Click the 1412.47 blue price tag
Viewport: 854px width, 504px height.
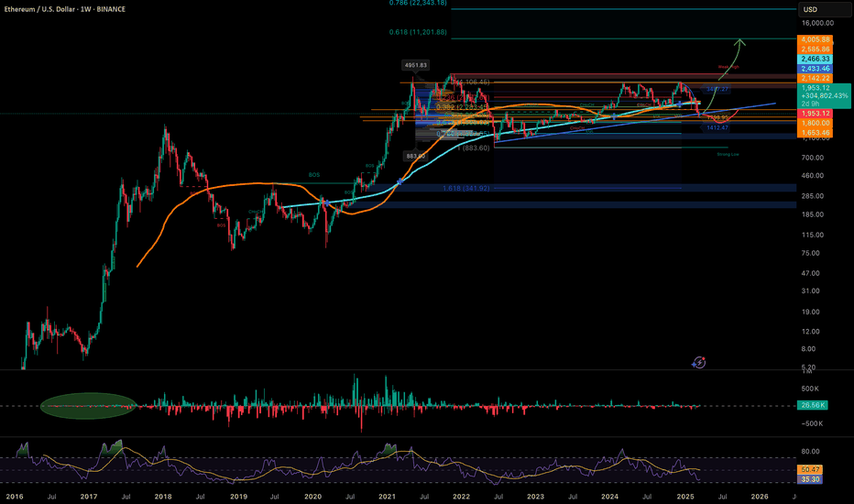[717, 127]
